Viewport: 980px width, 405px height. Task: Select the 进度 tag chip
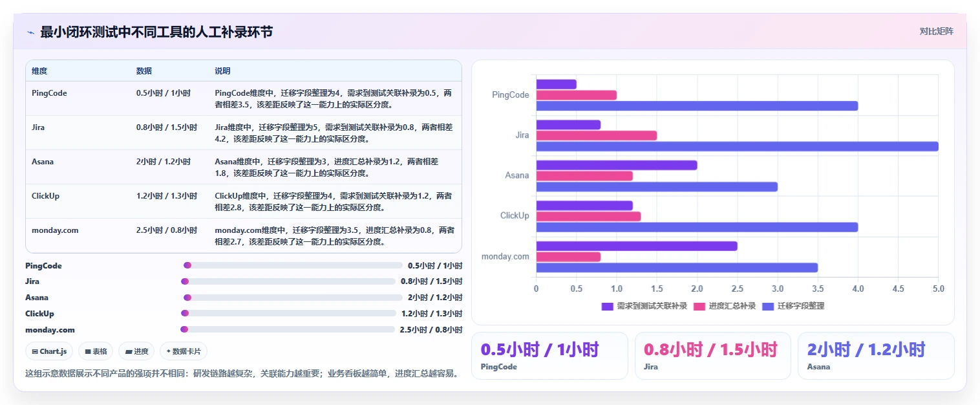pos(137,351)
